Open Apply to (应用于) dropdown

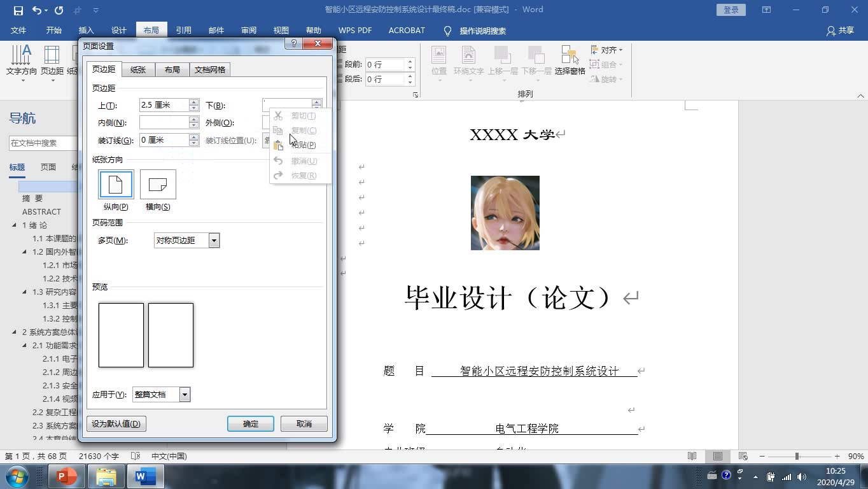tap(185, 395)
